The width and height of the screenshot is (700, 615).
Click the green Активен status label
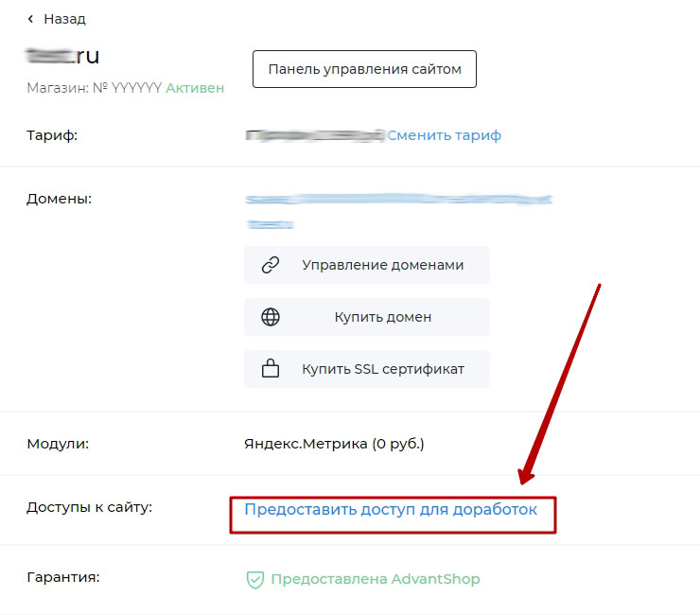pos(195,88)
